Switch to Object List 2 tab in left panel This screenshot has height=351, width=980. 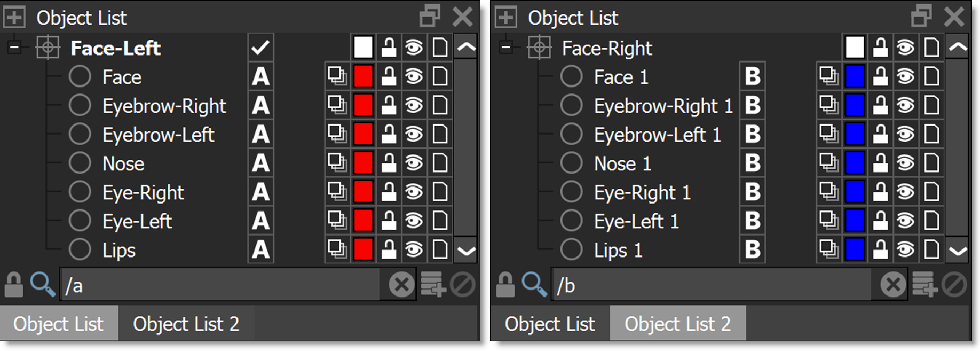pos(186,324)
